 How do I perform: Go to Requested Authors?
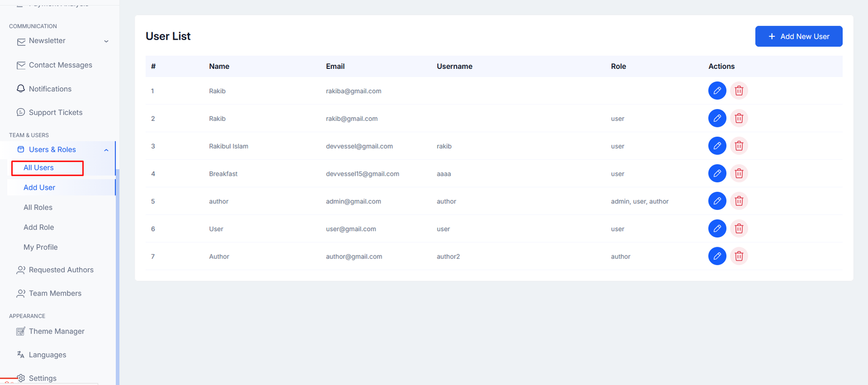click(61, 270)
